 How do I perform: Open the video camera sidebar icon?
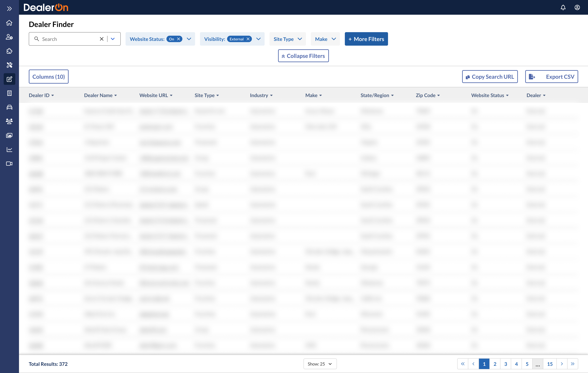9,164
